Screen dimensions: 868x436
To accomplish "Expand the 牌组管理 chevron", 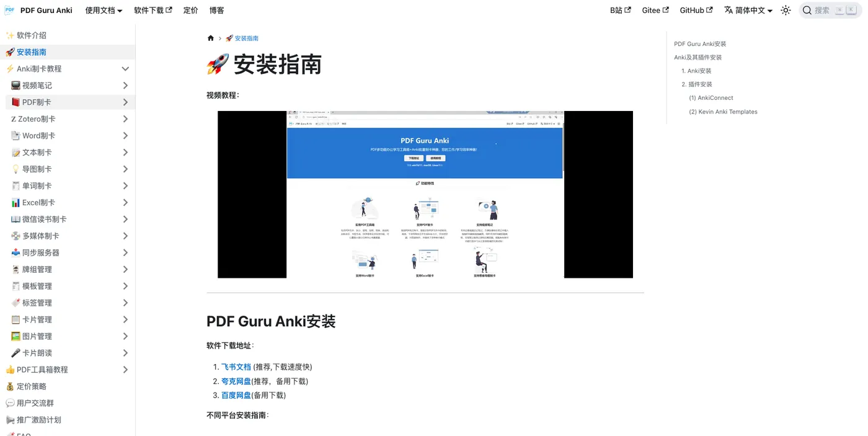I will [x=125, y=270].
